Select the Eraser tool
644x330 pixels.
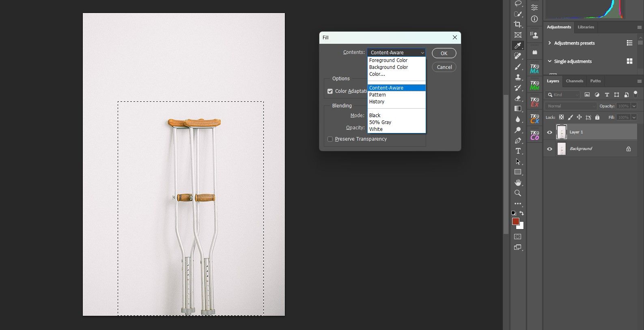pos(518,98)
